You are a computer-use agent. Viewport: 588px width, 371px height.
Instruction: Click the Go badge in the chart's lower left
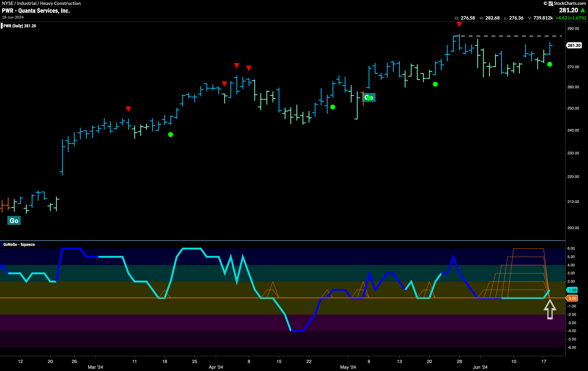tap(14, 221)
